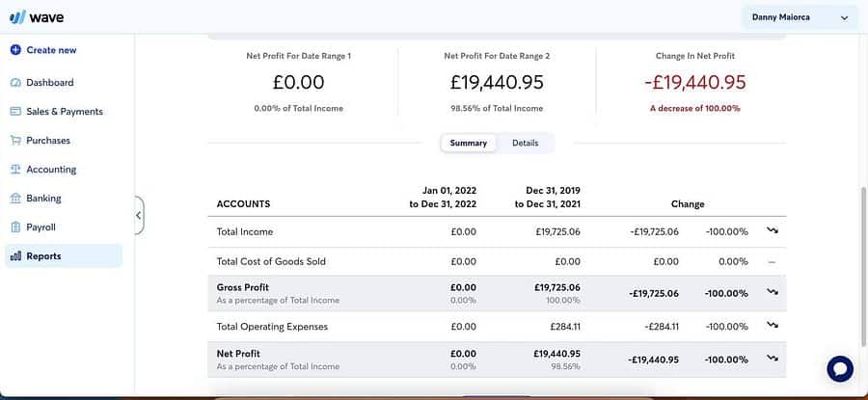The image size is (868, 400).
Task: Click the Sales & Payments card icon
Action: coord(15,112)
